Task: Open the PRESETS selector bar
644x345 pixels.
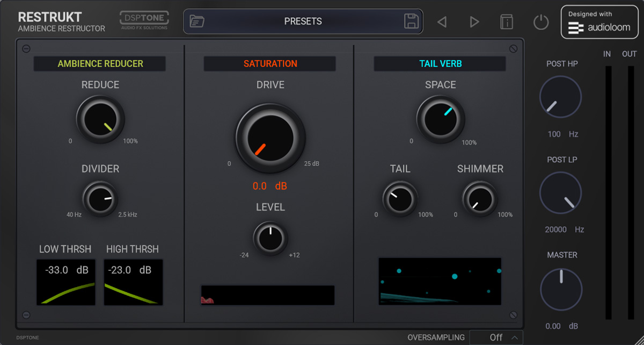Action: point(303,21)
